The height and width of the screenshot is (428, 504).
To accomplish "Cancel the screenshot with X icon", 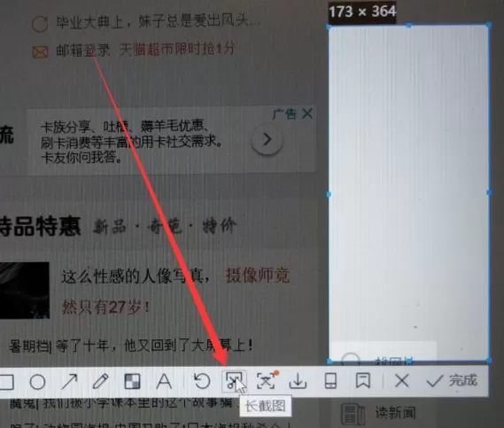I will click(402, 381).
